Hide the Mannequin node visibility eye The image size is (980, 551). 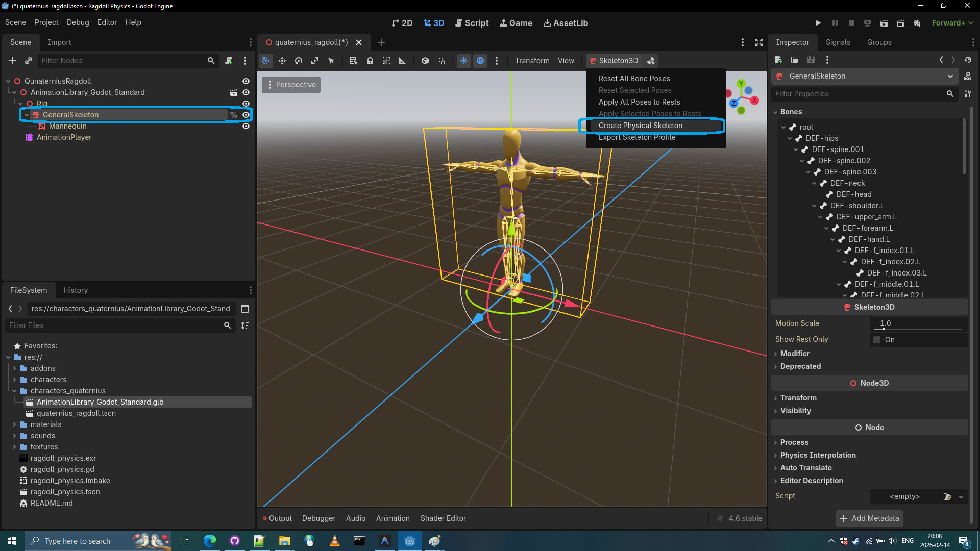[246, 126]
